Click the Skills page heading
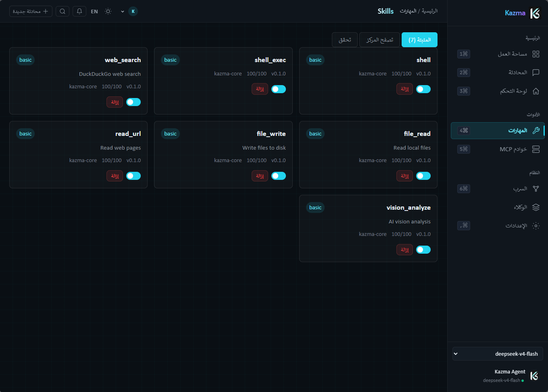Image resolution: width=548 pixels, height=392 pixels. (385, 11)
